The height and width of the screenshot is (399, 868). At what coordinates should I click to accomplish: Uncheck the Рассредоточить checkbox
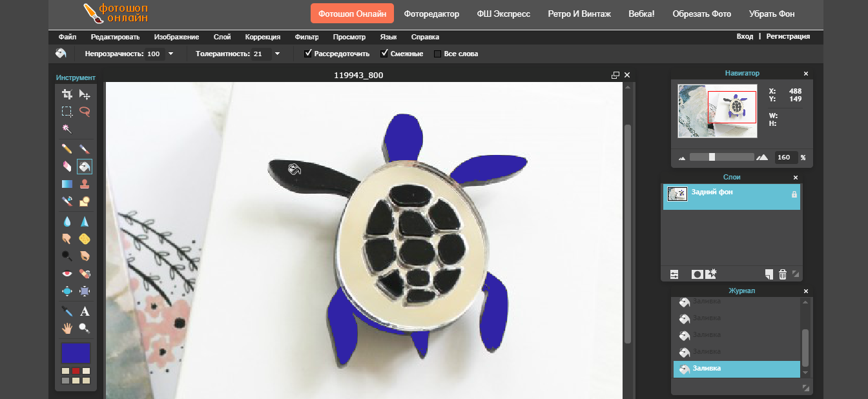[308, 54]
